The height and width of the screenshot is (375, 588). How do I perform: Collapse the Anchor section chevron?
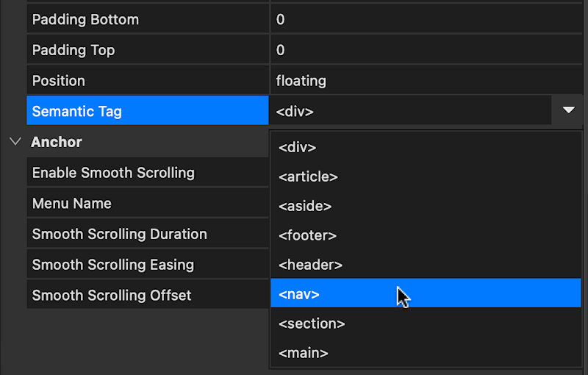[x=15, y=142]
